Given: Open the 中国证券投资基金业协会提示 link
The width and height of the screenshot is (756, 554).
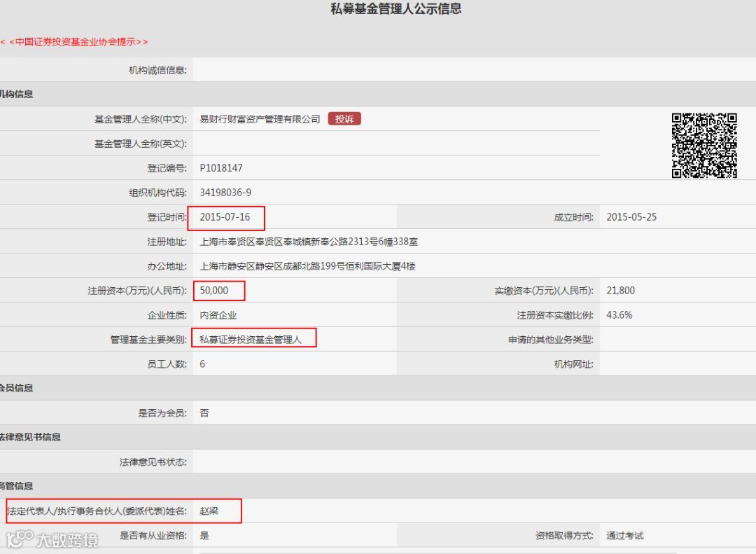Looking at the screenshot, I should click(74, 42).
